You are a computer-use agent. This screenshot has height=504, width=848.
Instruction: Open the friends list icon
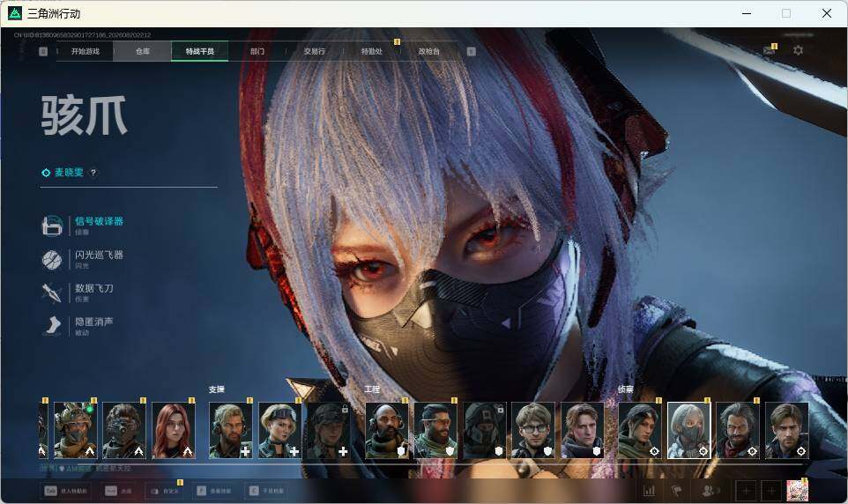(x=709, y=491)
